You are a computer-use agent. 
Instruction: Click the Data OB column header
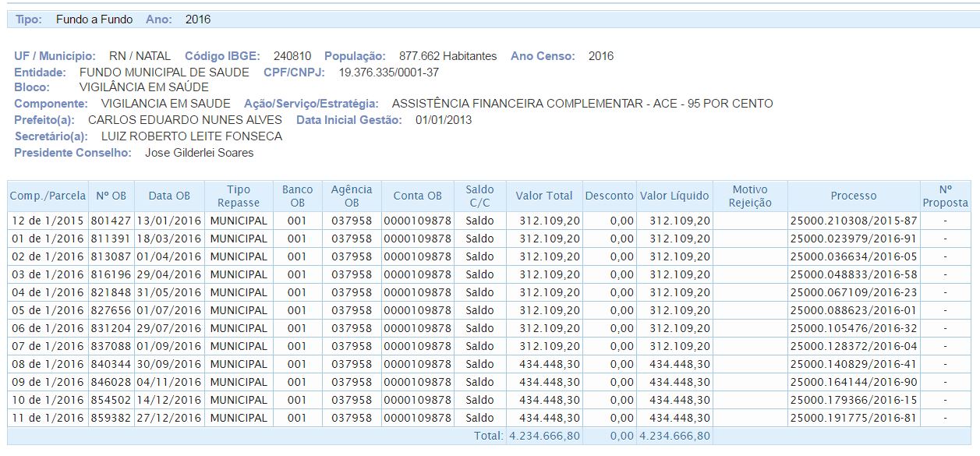tap(169, 196)
